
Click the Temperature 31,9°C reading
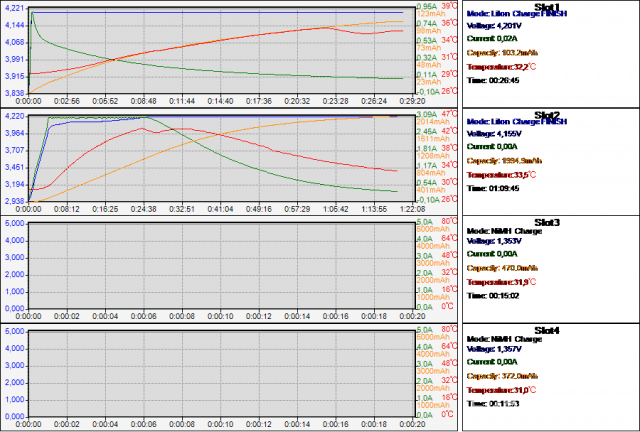pos(501,282)
